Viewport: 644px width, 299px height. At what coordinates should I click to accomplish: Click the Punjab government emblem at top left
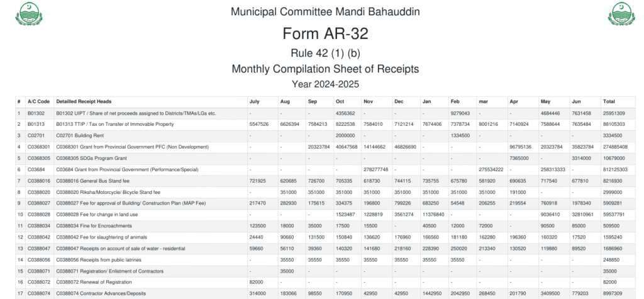(x=26, y=15)
